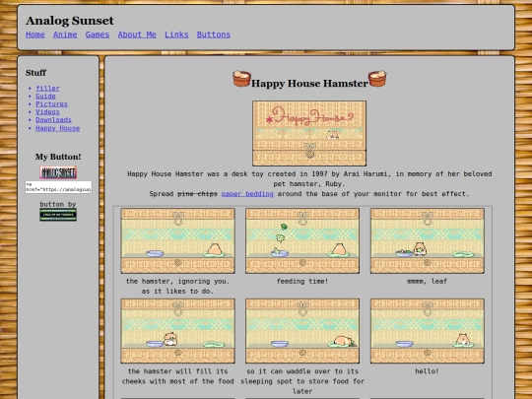Open the 'mmmm, leaf' screenshot
The height and width of the screenshot is (399, 532).
[x=428, y=241]
